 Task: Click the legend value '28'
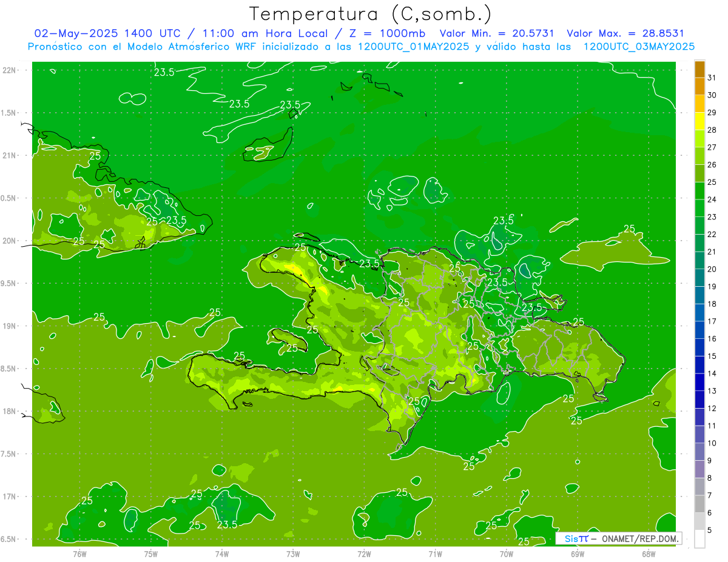click(712, 130)
